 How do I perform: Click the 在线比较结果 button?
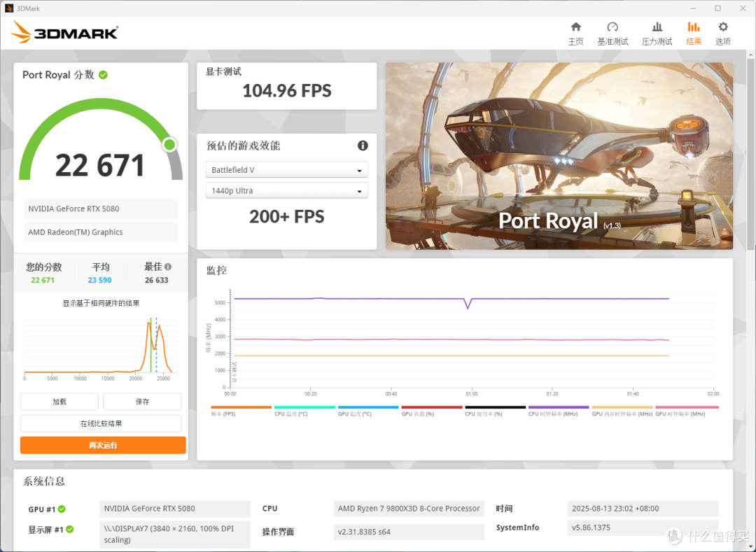(101, 423)
